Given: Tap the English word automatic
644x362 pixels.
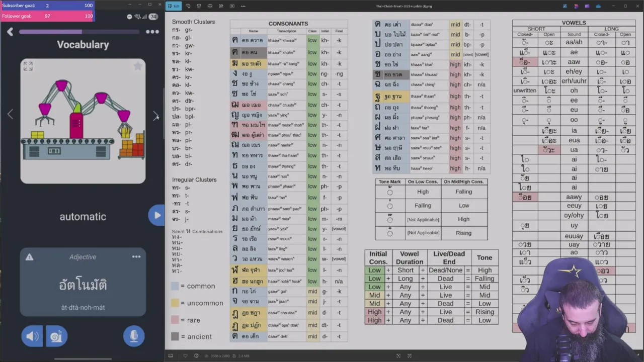Looking at the screenshot, I should (83, 217).
